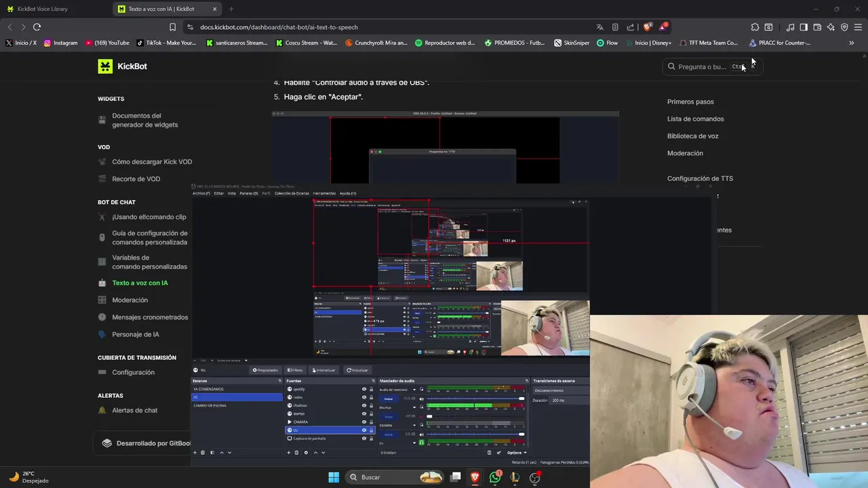
Task: Move source up arrow in Fuentes
Action: click(x=315, y=452)
